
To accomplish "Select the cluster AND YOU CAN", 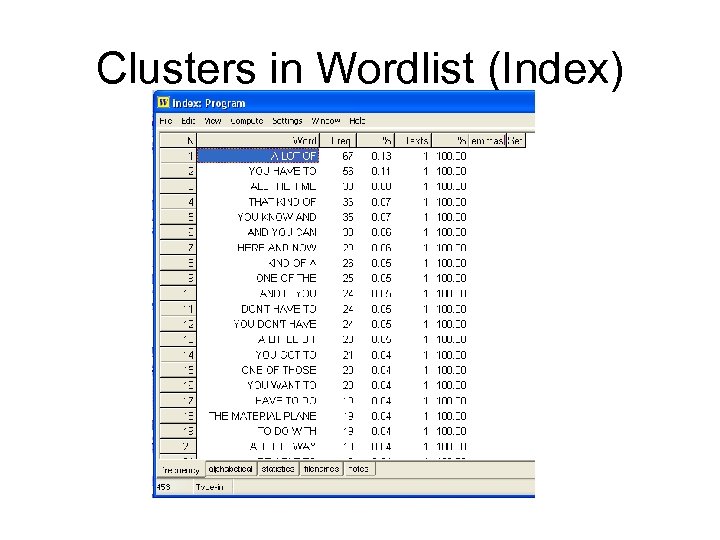I will pyautogui.click(x=282, y=232).
